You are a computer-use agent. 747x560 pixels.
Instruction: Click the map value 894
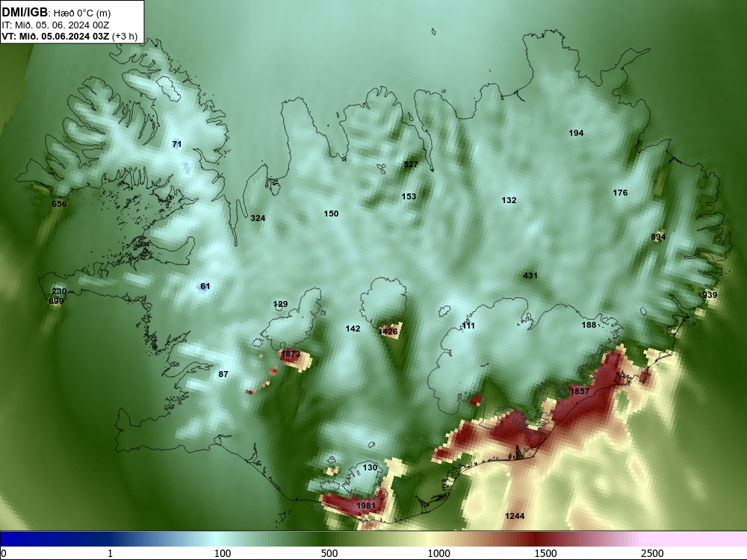point(658,237)
